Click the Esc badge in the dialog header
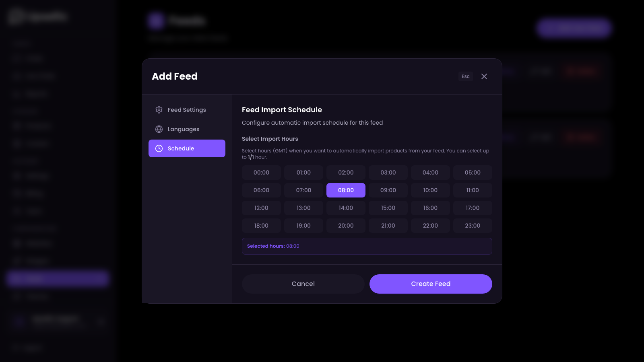644x362 pixels. pos(465,76)
